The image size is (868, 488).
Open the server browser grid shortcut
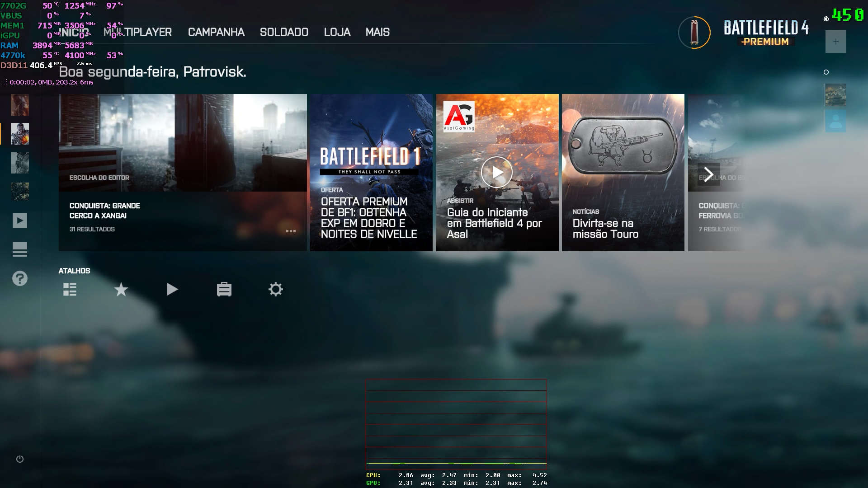pos(70,289)
